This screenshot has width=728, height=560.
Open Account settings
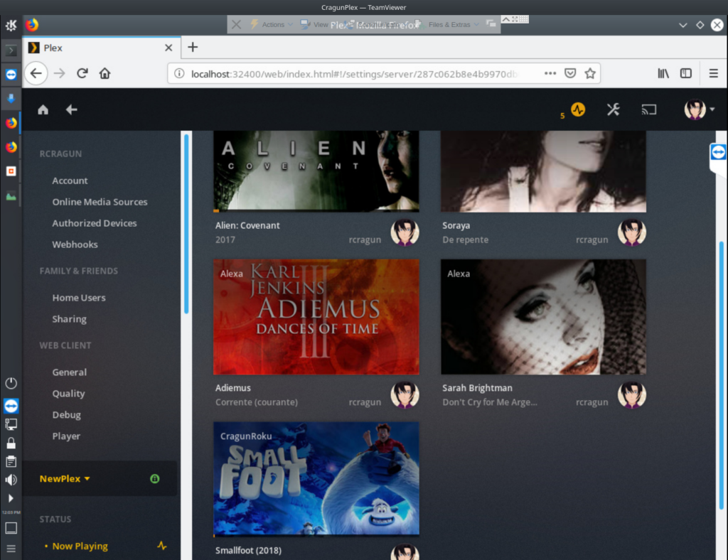pos(70,181)
